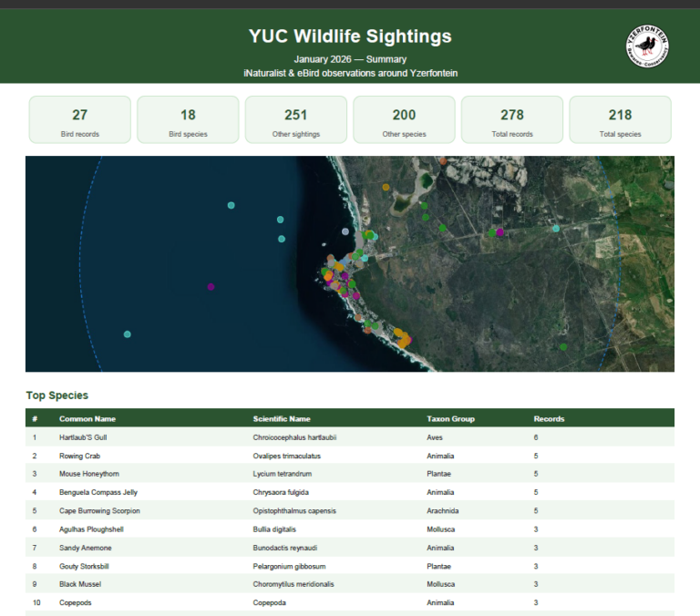Image resolution: width=700 pixels, height=616 pixels.
Task: Click scientific name Bunodactis reynaudi
Action: [x=284, y=548]
